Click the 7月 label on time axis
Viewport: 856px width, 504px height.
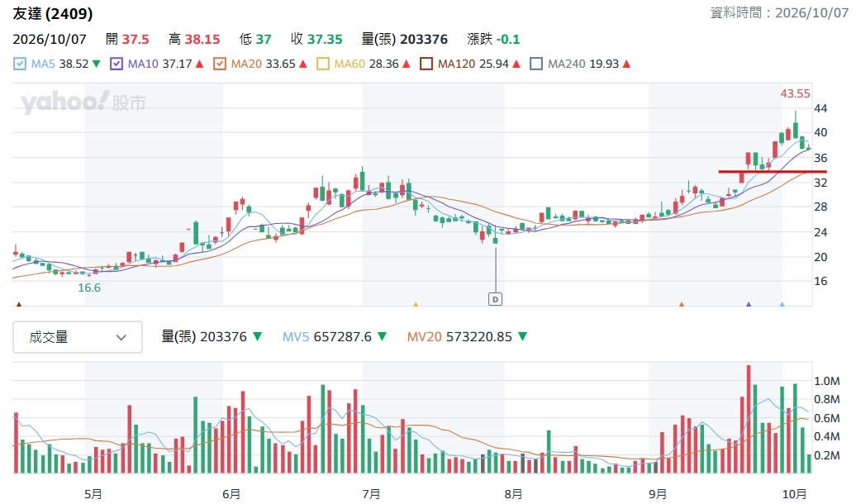371,494
